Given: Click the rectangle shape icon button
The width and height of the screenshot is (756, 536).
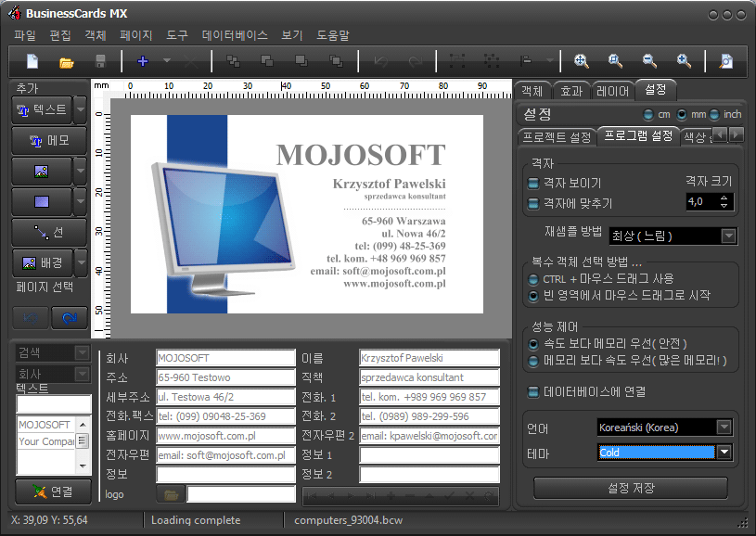Looking at the screenshot, I should pos(42,201).
